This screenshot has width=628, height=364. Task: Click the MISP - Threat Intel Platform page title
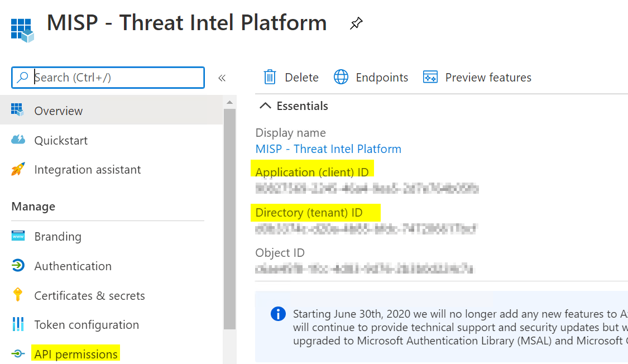click(x=186, y=23)
